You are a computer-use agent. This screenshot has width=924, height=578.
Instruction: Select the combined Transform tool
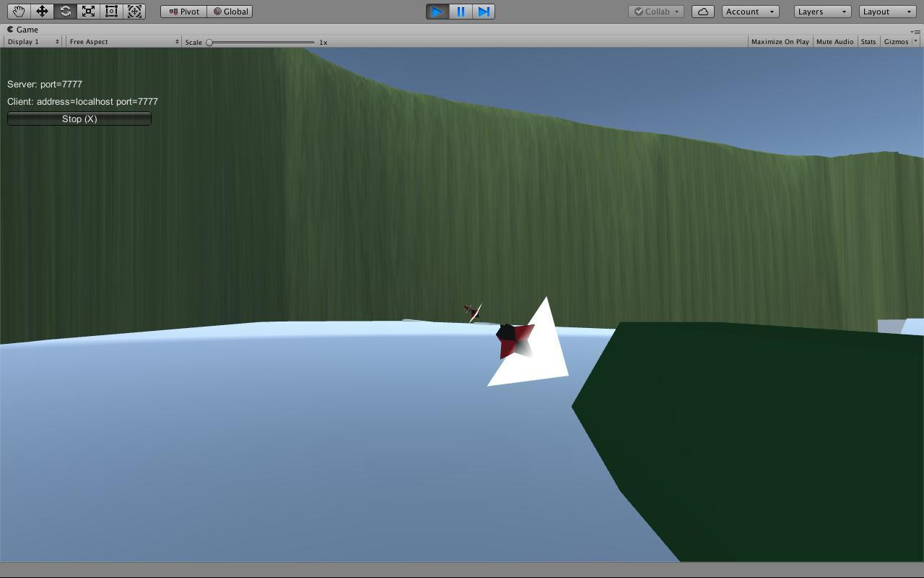[134, 12]
